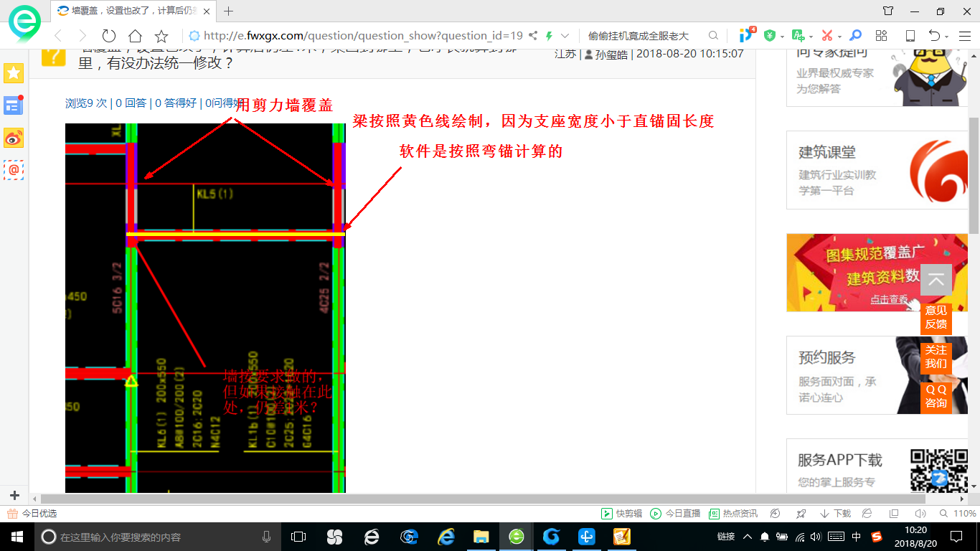
Task: Open 热点资讯 in the status bar
Action: [733, 514]
